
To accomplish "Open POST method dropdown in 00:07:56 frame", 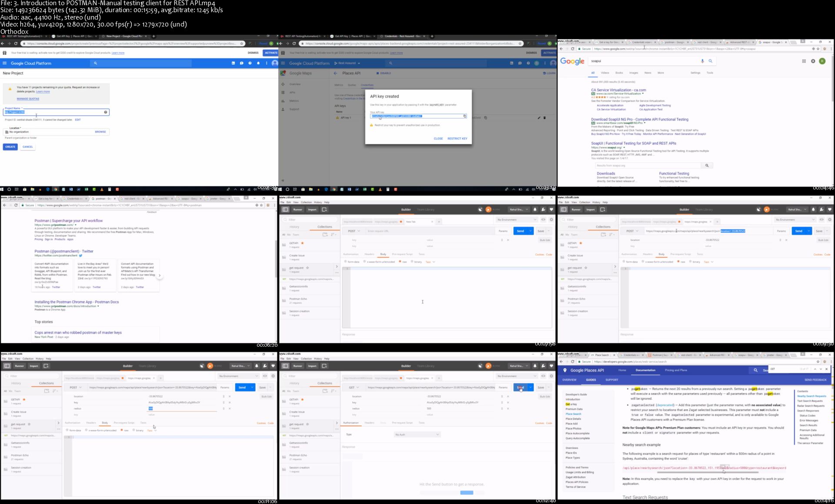I will [x=354, y=231].
